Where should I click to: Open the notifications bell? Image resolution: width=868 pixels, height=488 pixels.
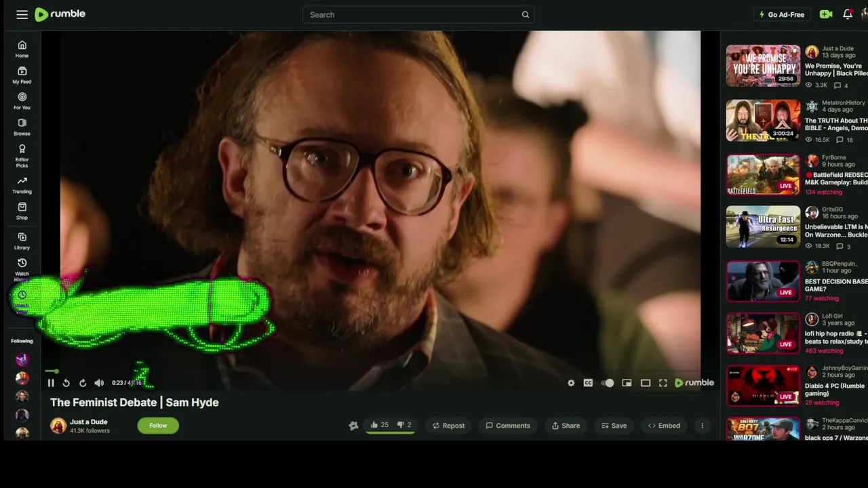tap(848, 14)
